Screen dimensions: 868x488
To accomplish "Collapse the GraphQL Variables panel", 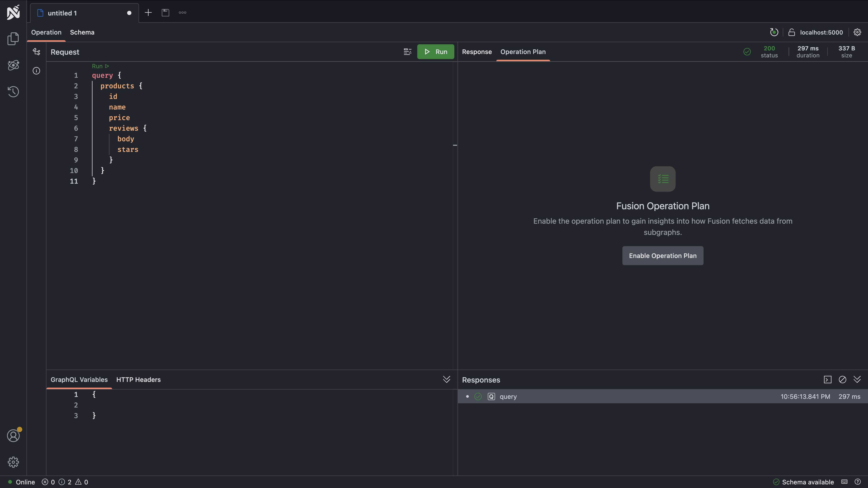I will [447, 380].
